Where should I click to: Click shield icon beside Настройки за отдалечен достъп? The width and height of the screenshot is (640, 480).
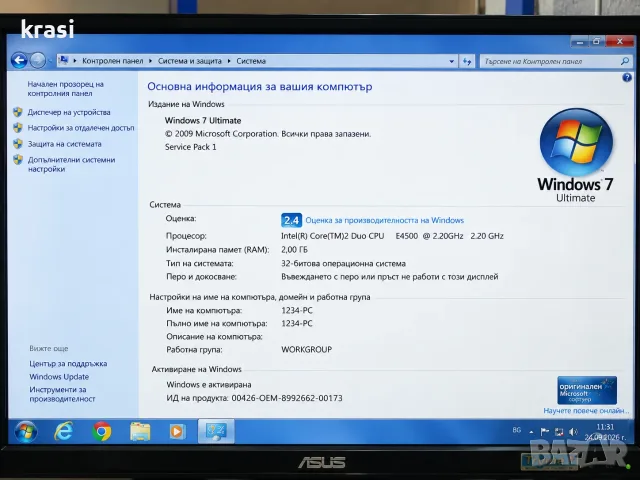pyautogui.click(x=18, y=128)
